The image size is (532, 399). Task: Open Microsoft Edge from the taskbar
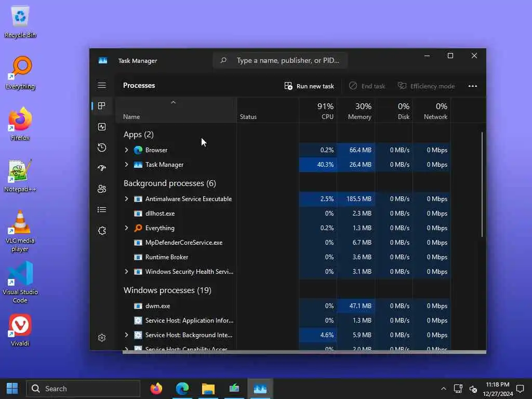coord(182,389)
